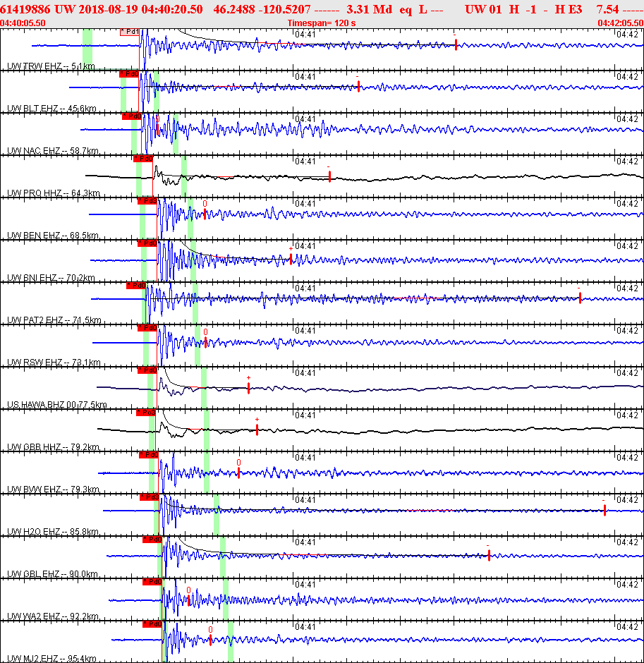Select the Pd0 pick flag on PAT2 trace
This screenshot has height=663, width=644.
[136, 286]
